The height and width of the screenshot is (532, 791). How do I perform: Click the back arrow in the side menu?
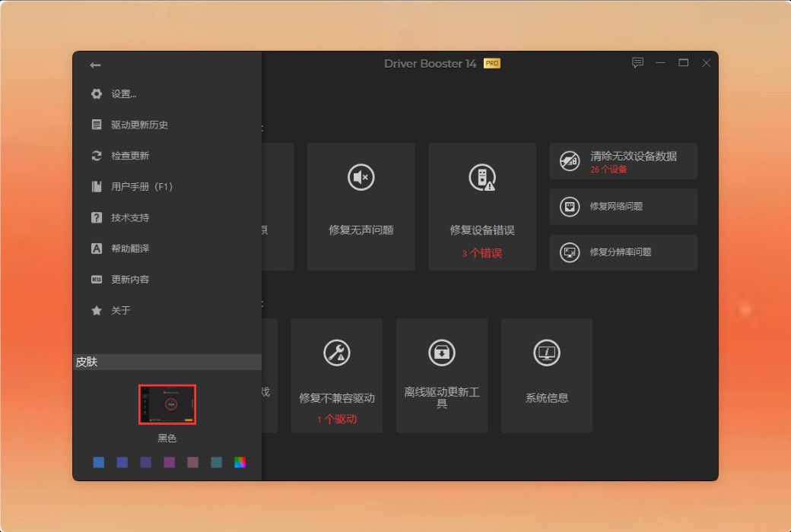pos(95,65)
